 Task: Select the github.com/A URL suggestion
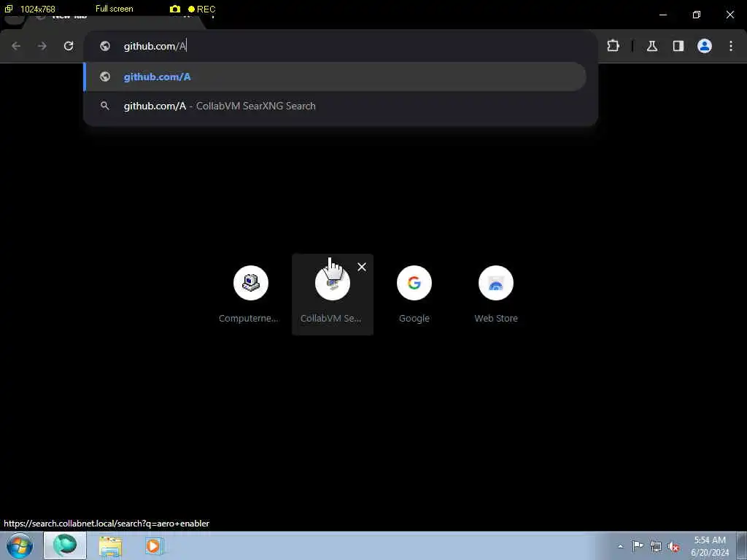[x=335, y=77]
